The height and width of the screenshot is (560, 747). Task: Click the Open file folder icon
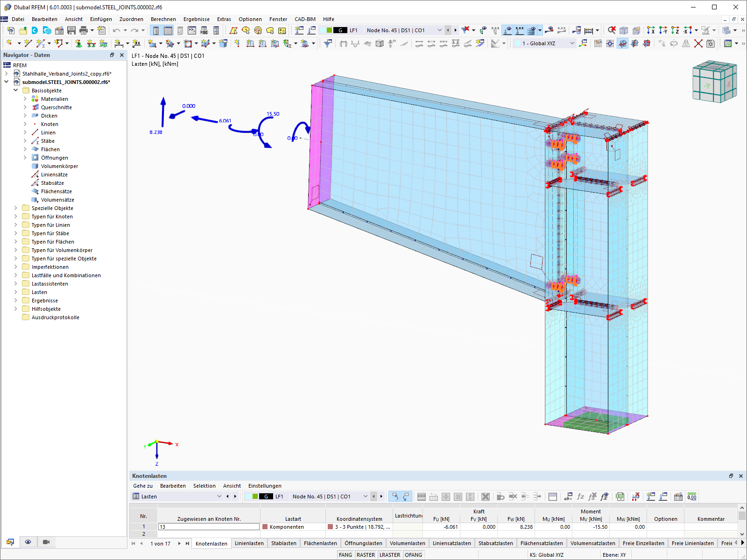pyautogui.click(x=23, y=30)
